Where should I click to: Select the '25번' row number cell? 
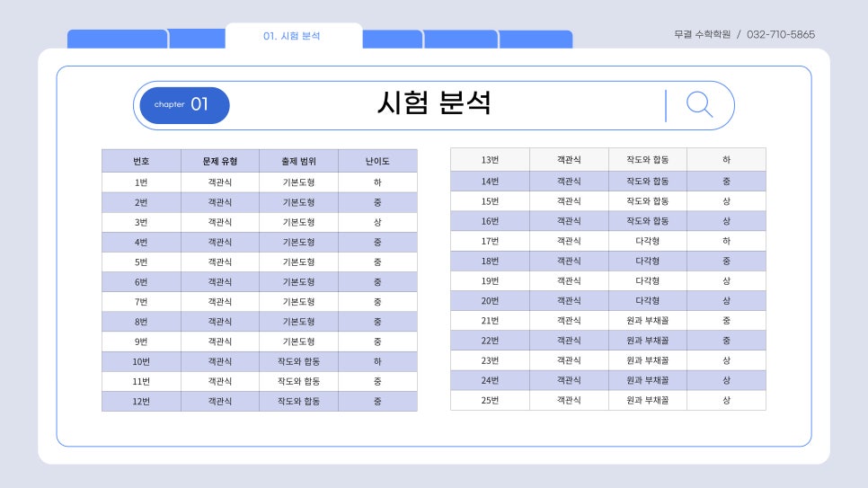[x=490, y=401]
